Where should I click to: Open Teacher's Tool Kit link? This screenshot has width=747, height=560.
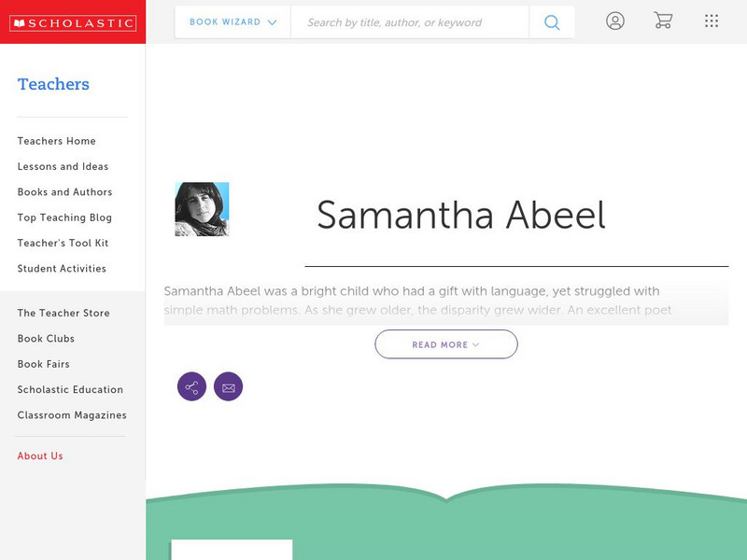point(63,243)
